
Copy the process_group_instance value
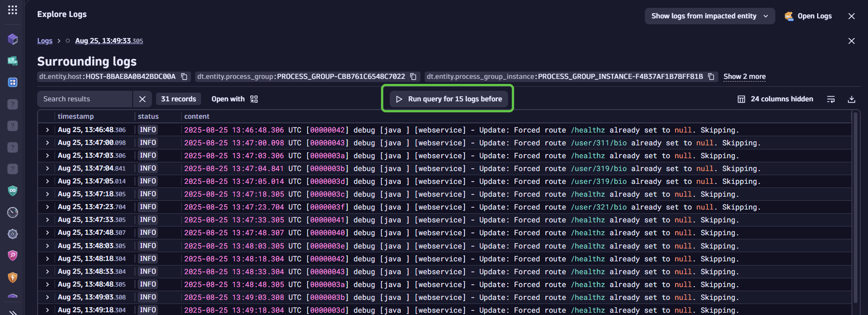[x=711, y=77]
